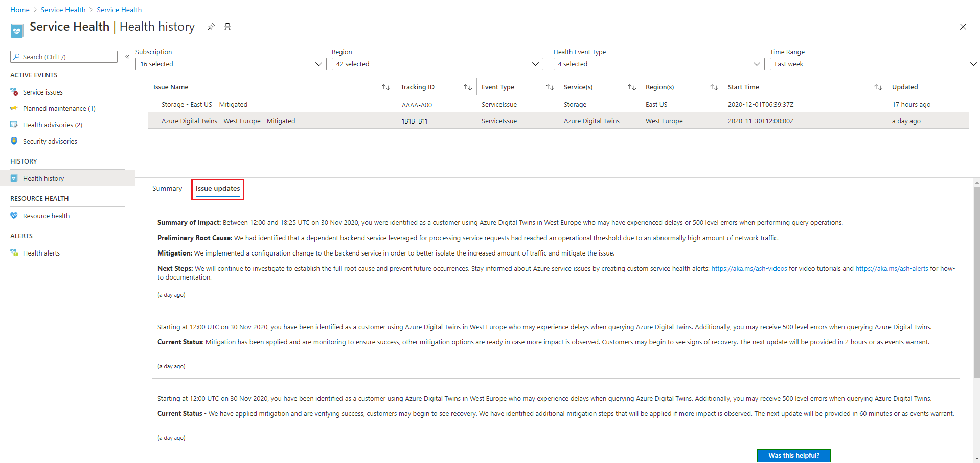Click the Health advisories icon
This screenshot has height=463, width=980.
[14, 125]
